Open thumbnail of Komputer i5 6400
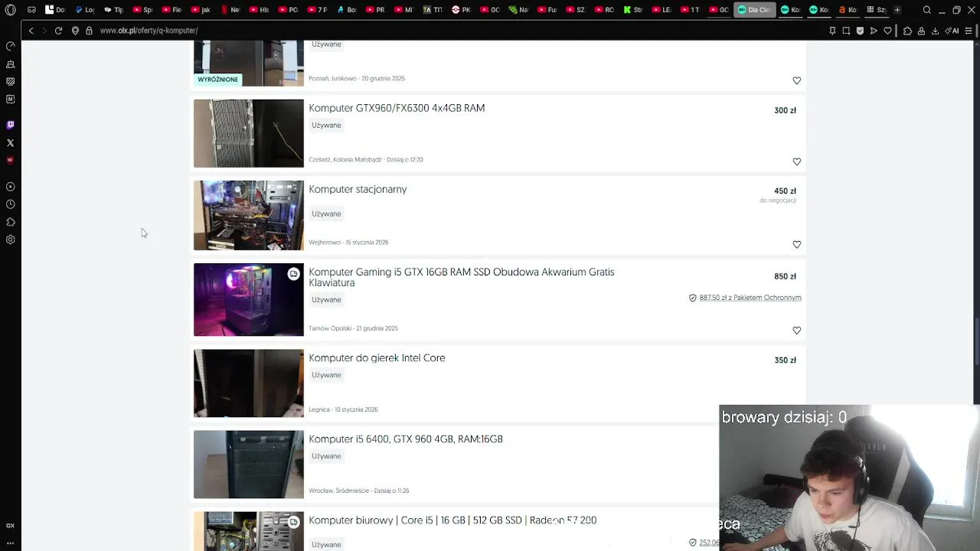980x551 pixels. coord(249,465)
